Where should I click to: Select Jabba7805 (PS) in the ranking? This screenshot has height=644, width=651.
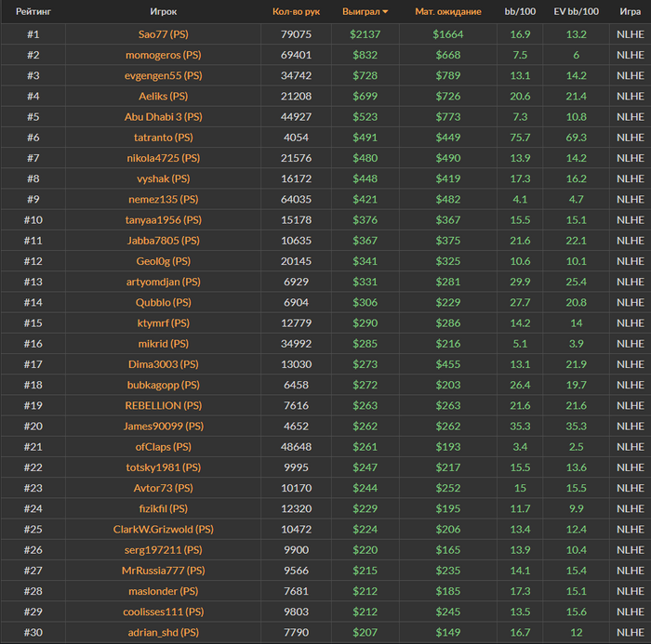coord(164,241)
